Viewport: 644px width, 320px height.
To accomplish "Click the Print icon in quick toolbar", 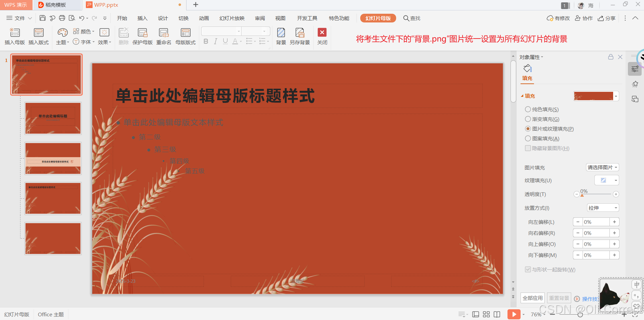I will pos(62,18).
